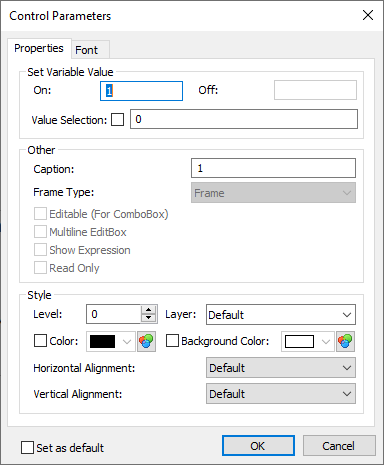Click into the Value Selection text field
Image resolution: width=384 pixels, height=465 pixels.
(x=244, y=119)
